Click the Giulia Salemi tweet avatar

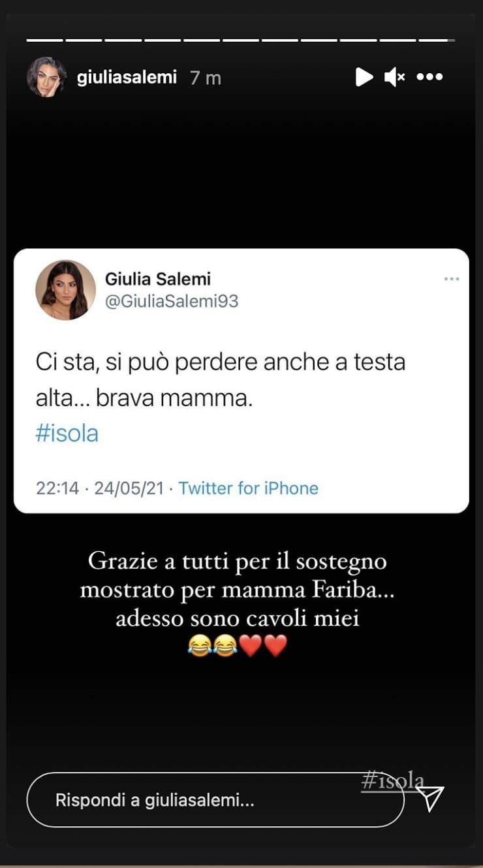pyautogui.click(x=65, y=290)
